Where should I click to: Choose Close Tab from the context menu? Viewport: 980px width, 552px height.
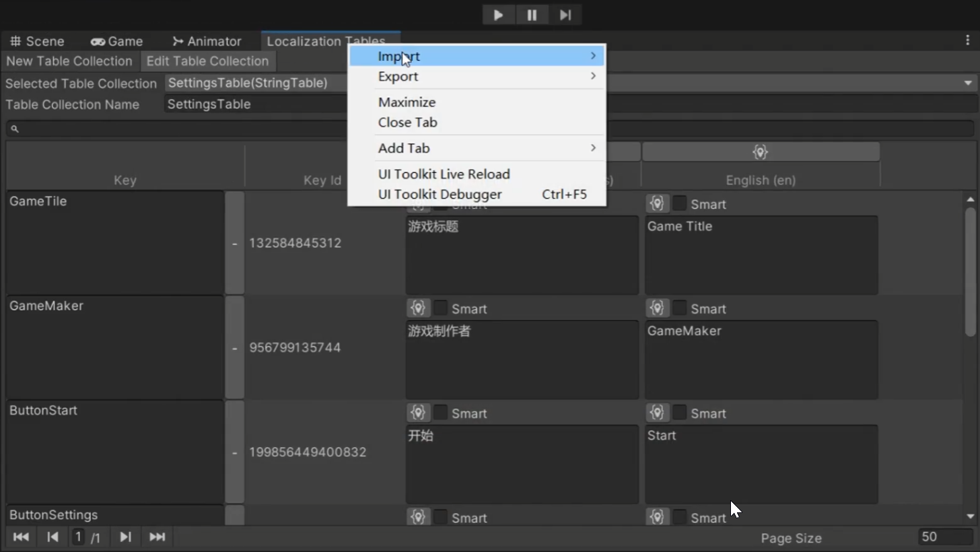[x=477, y=123]
